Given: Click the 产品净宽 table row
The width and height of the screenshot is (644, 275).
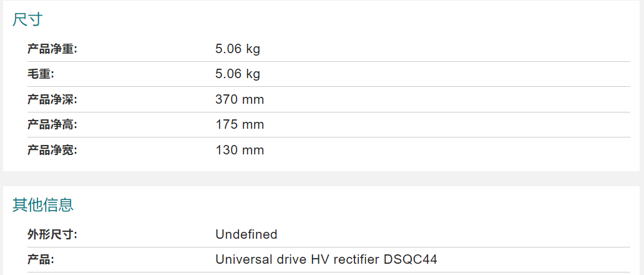Looking at the screenshot, I should click(329, 150).
